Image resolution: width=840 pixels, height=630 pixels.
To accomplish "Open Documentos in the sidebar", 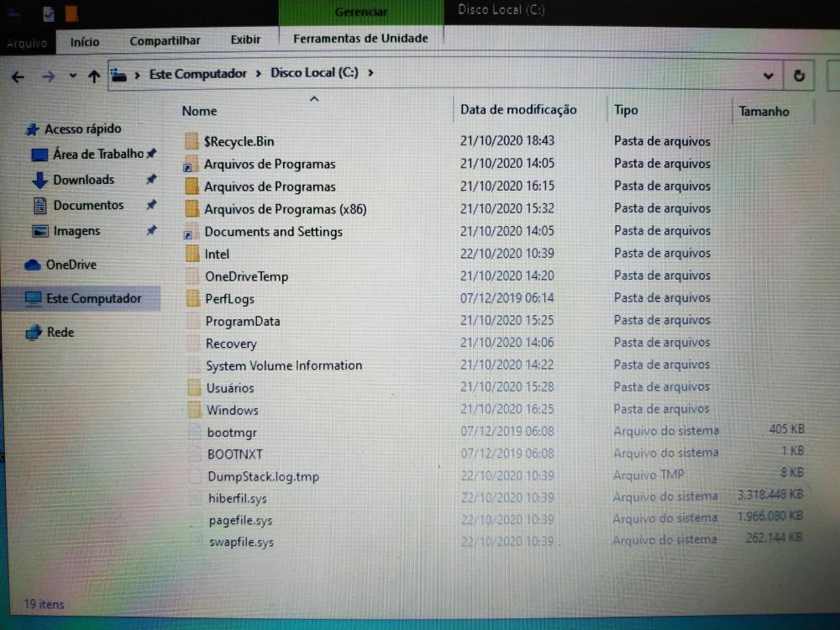I will 88,205.
